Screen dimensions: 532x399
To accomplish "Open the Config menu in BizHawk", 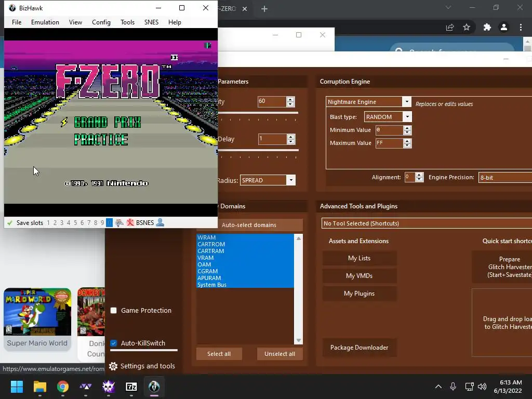I will (101, 22).
